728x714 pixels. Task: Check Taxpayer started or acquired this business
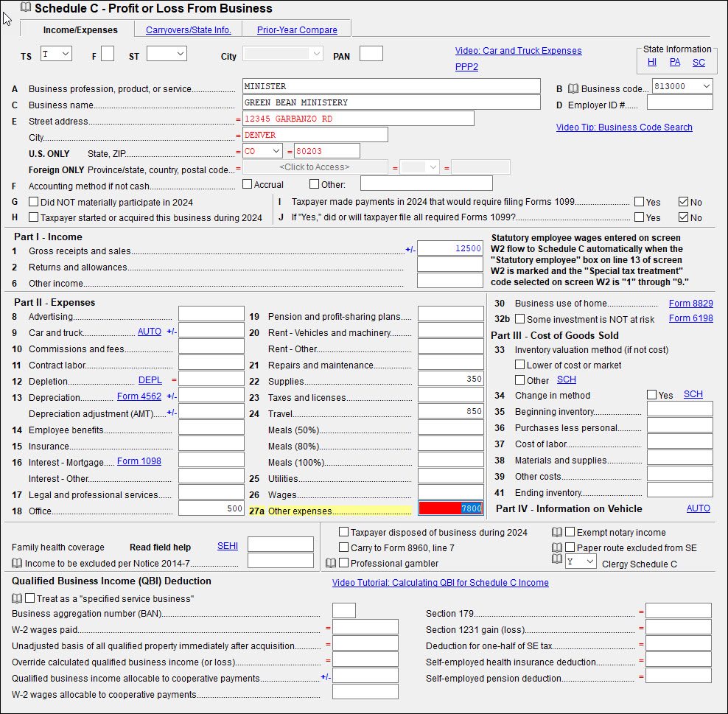pyautogui.click(x=33, y=217)
